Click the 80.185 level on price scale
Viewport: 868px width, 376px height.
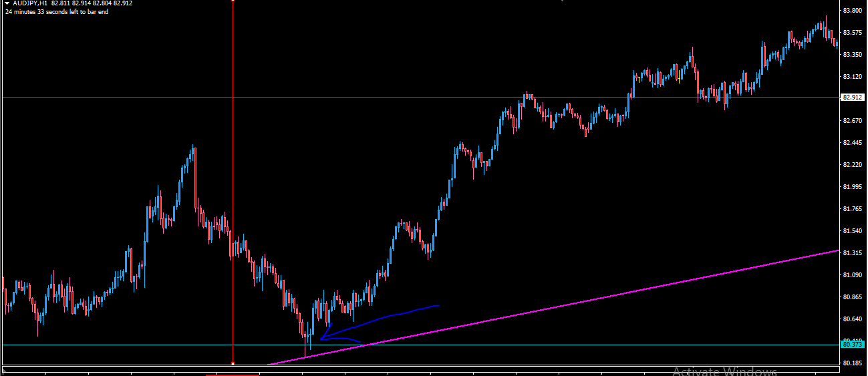pyautogui.click(x=852, y=363)
